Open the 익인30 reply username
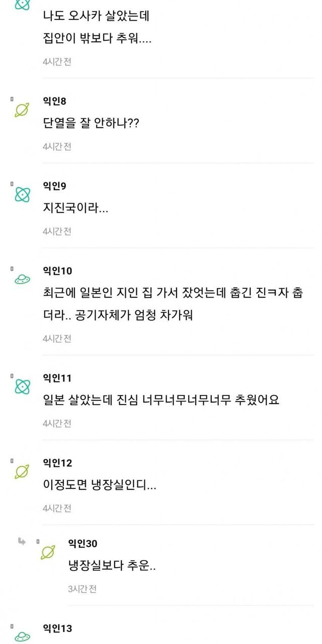This screenshot has height=644, width=322. pyautogui.click(x=83, y=543)
